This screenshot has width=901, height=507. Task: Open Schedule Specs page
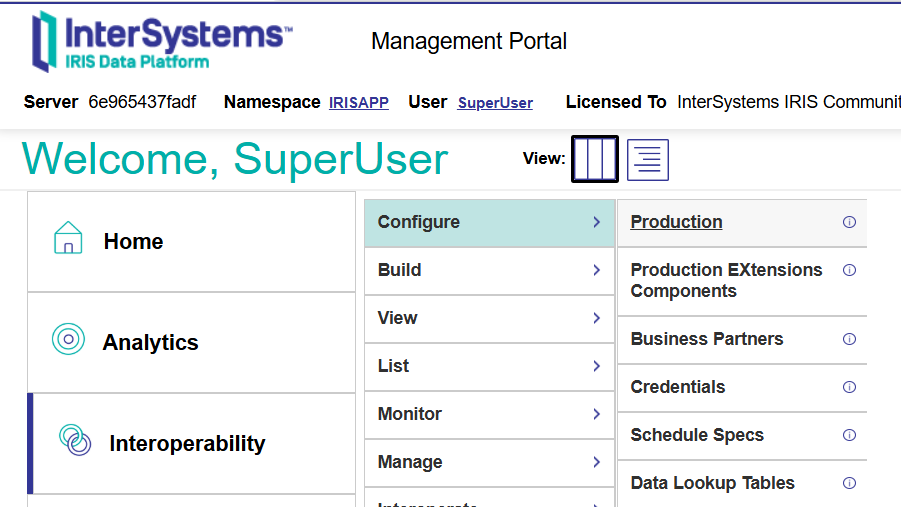pos(697,435)
